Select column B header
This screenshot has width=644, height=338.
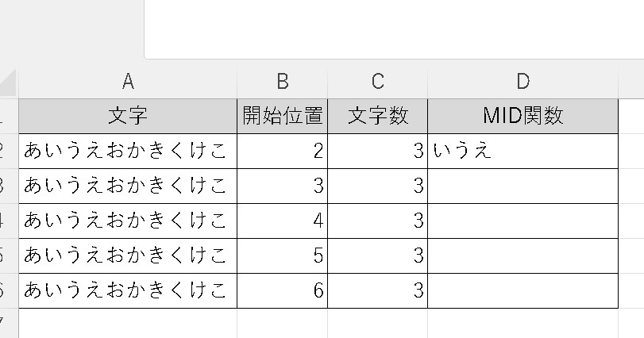(x=282, y=81)
